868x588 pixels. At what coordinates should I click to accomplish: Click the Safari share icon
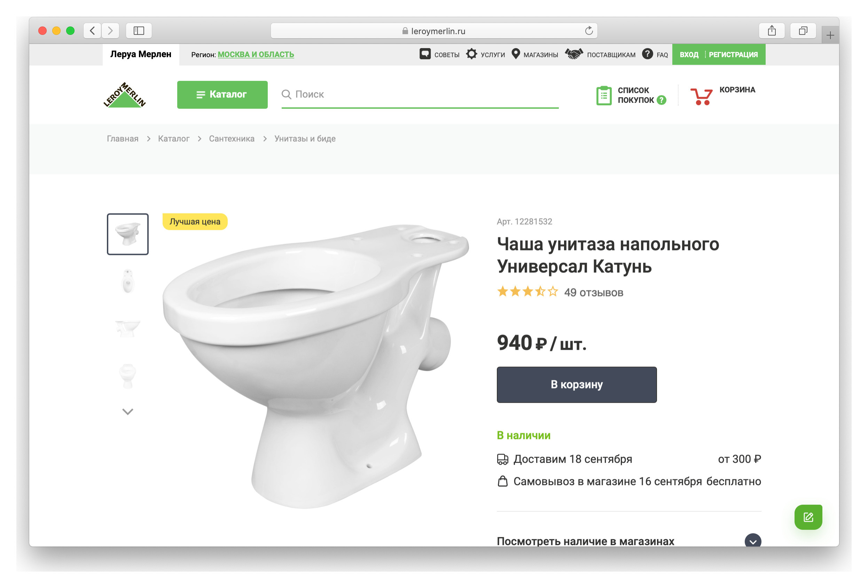click(x=772, y=31)
